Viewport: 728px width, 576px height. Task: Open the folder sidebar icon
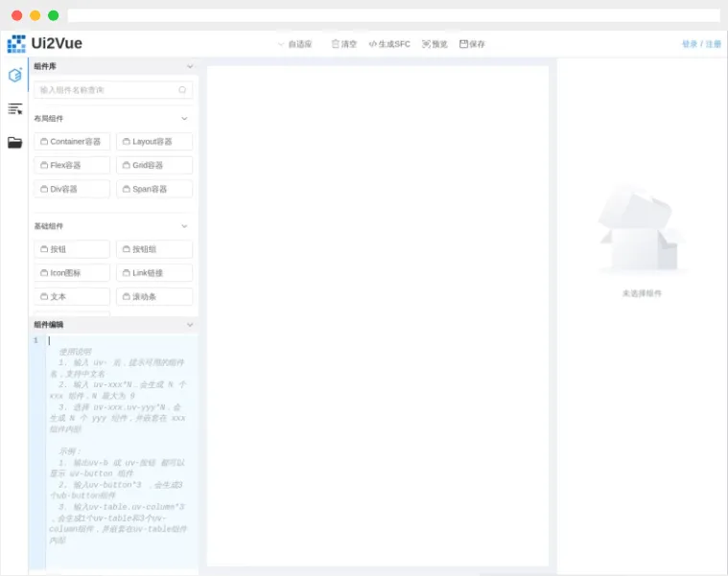coord(14,143)
